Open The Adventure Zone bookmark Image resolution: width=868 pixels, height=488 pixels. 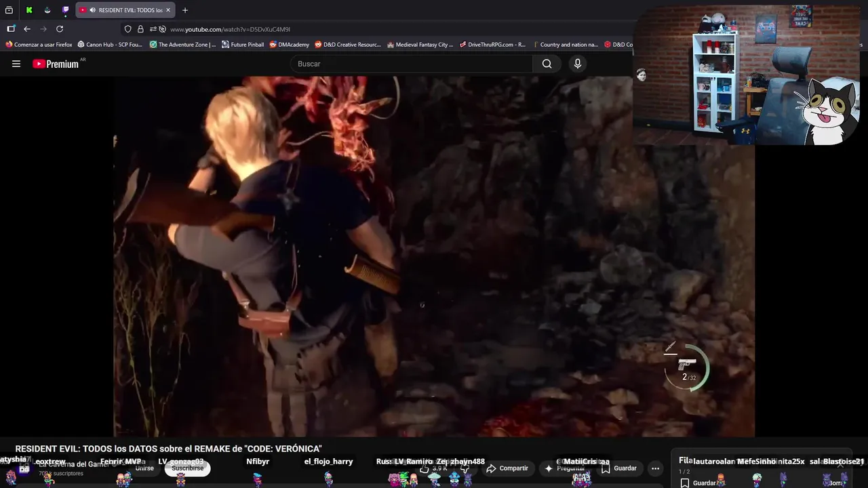[x=182, y=45]
